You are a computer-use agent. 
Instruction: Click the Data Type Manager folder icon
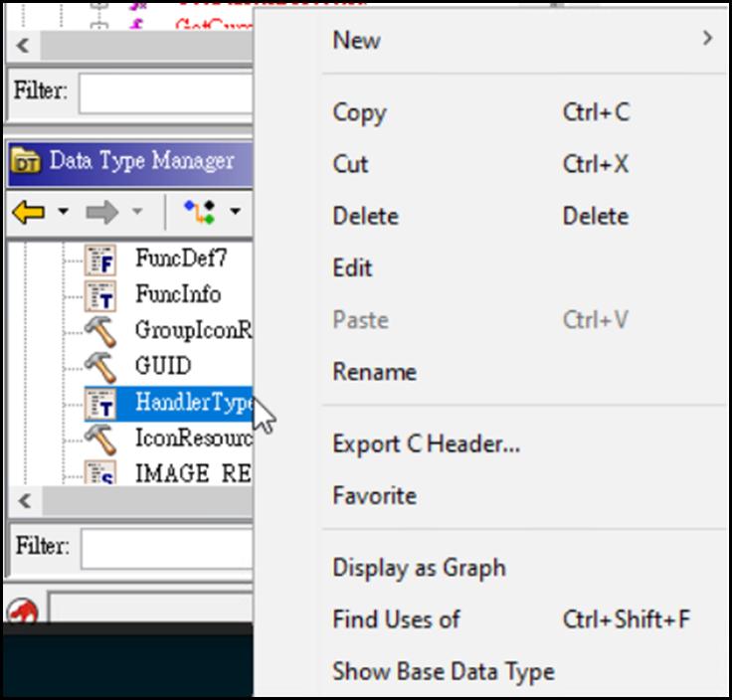coord(26,160)
